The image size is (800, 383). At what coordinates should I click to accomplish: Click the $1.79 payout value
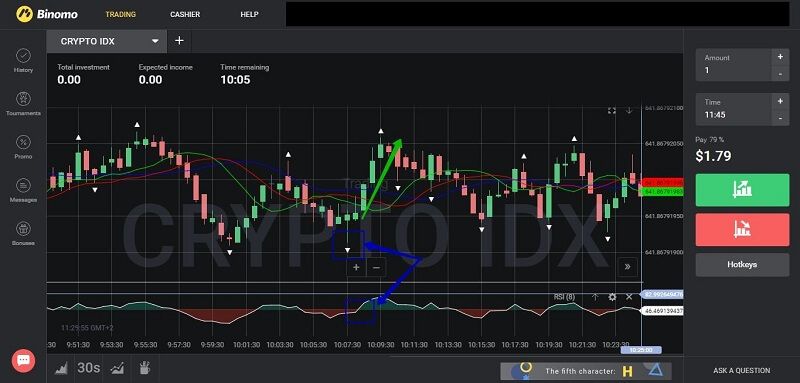click(713, 156)
